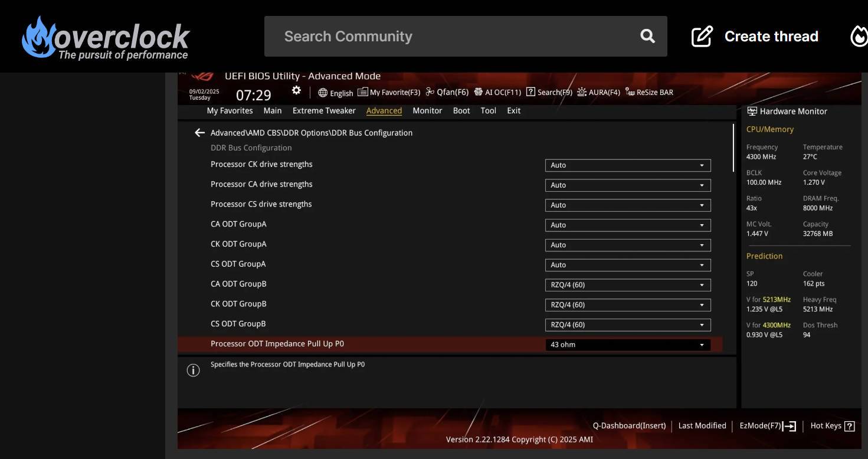Open the BIOS Search (F9) icon
The height and width of the screenshot is (459, 868).
(530, 92)
